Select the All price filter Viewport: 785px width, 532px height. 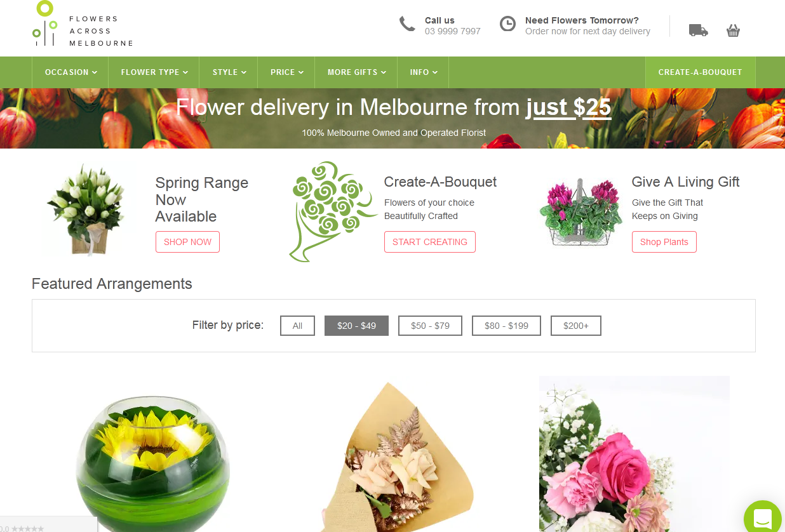297,326
